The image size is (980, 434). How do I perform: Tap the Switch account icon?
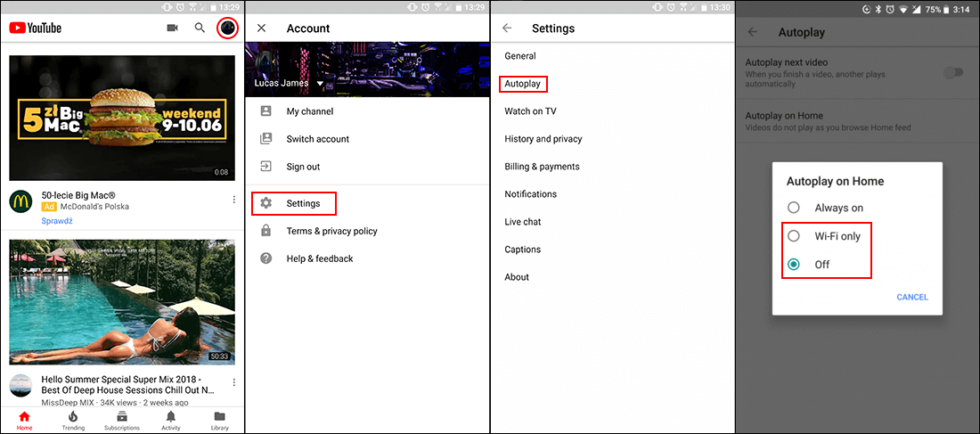coord(266,139)
